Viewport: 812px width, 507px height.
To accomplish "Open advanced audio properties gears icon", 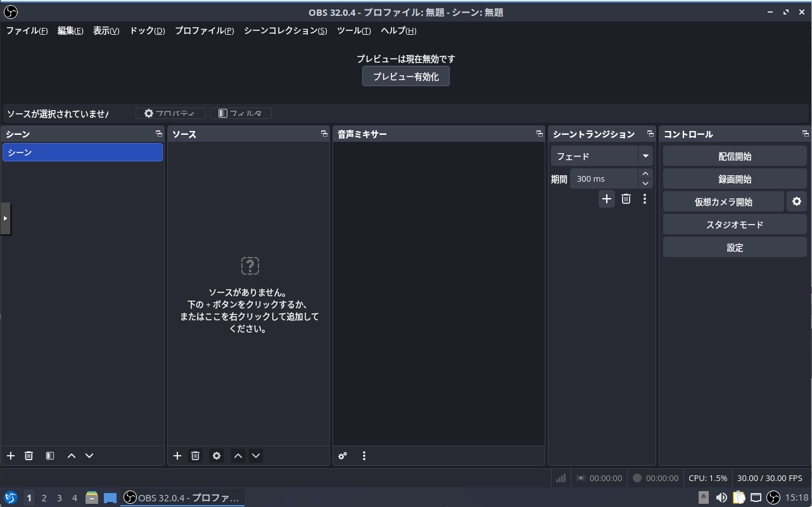I will (x=343, y=456).
